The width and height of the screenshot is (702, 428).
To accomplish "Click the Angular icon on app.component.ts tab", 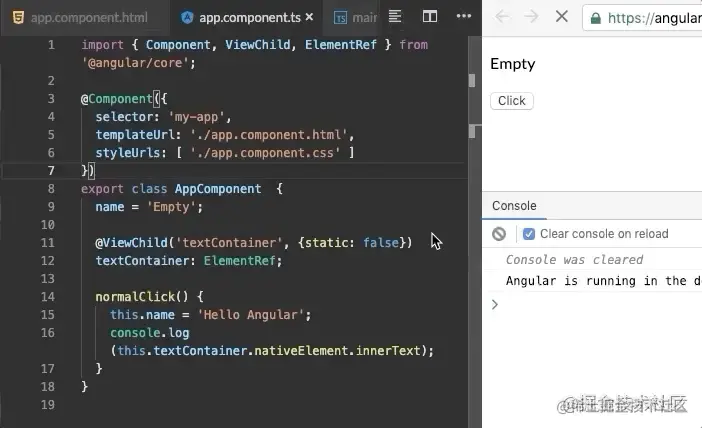I will pyautogui.click(x=187, y=17).
